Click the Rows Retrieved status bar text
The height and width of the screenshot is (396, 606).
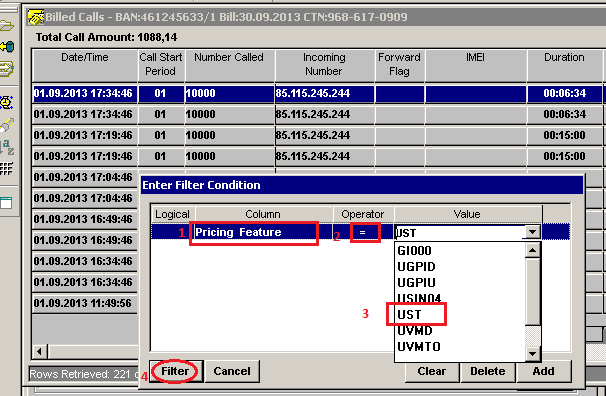point(84,374)
